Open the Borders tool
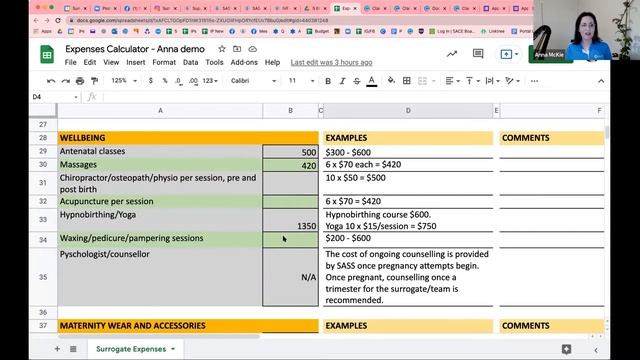Viewport: 640px width, 360px height. pyautogui.click(x=407, y=81)
